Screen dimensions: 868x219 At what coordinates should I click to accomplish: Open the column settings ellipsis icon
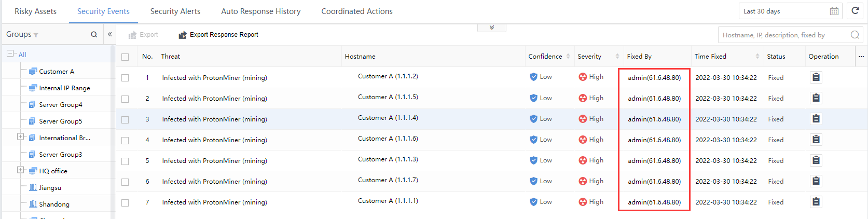point(861,57)
